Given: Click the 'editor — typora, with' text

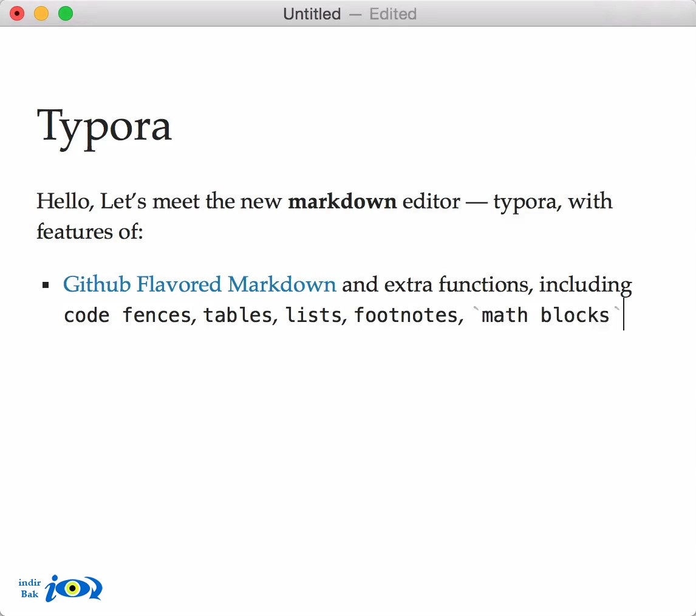Looking at the screenshot, I should click(507, 202).
